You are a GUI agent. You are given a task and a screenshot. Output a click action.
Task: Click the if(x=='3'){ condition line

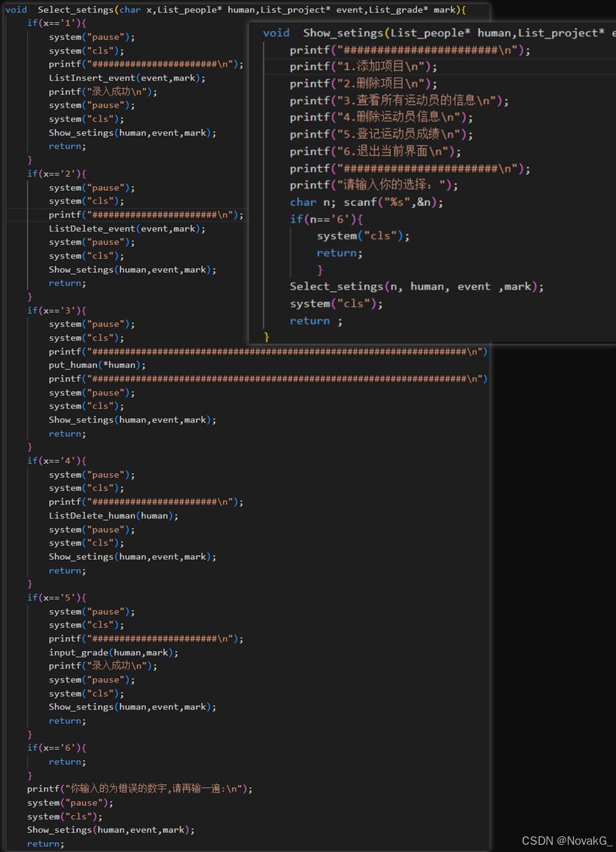pyautogui.click(x=56, y=311)
